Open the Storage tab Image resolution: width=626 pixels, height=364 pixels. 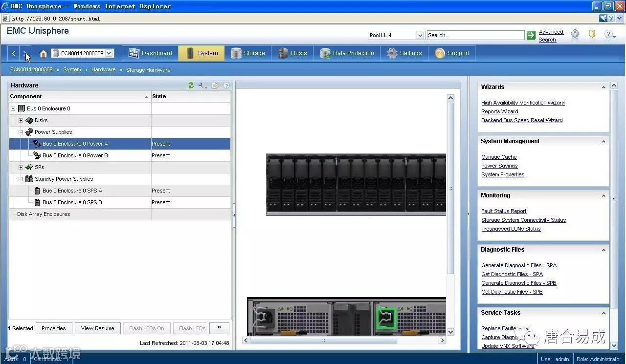coord(248,53)
